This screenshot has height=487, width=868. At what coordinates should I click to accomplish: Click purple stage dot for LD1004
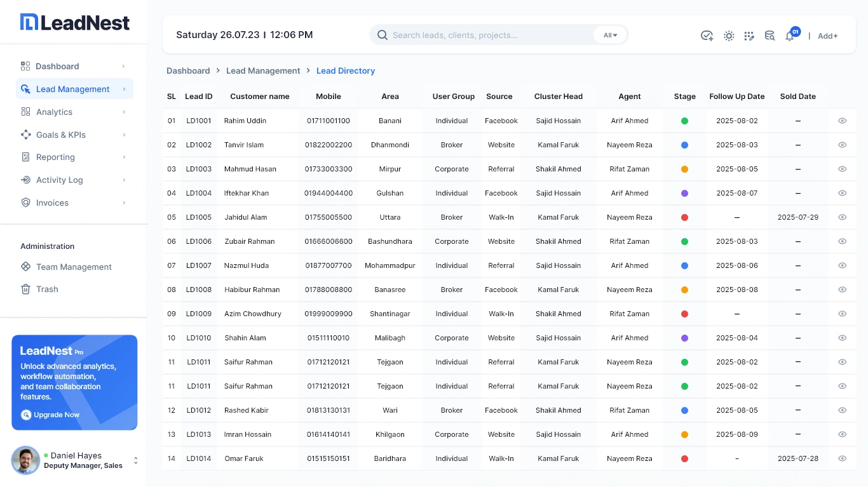[684, 193]
